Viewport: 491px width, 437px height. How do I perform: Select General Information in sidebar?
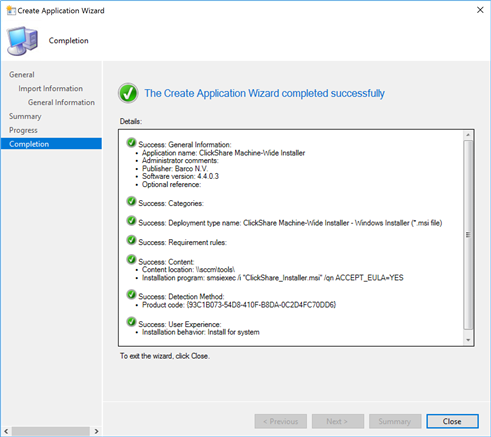(61, 102)
